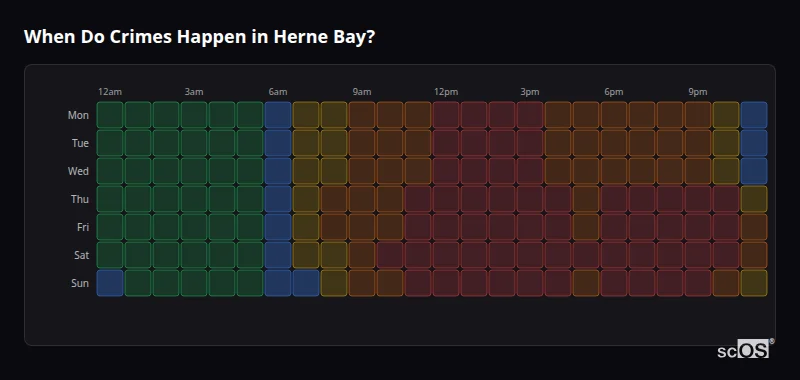Select the Saturday 11pm heatmap cell
The height and width of the screenshot is (380, 800).
[x=754, y=255]
